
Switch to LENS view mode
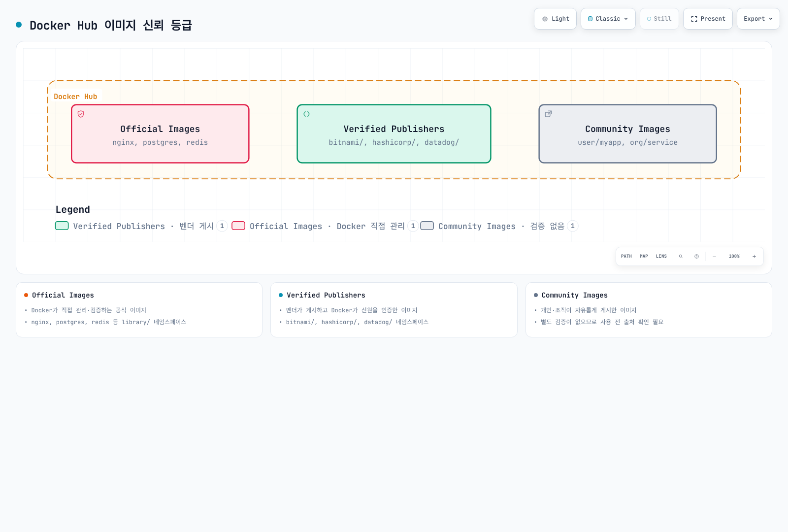661,256
